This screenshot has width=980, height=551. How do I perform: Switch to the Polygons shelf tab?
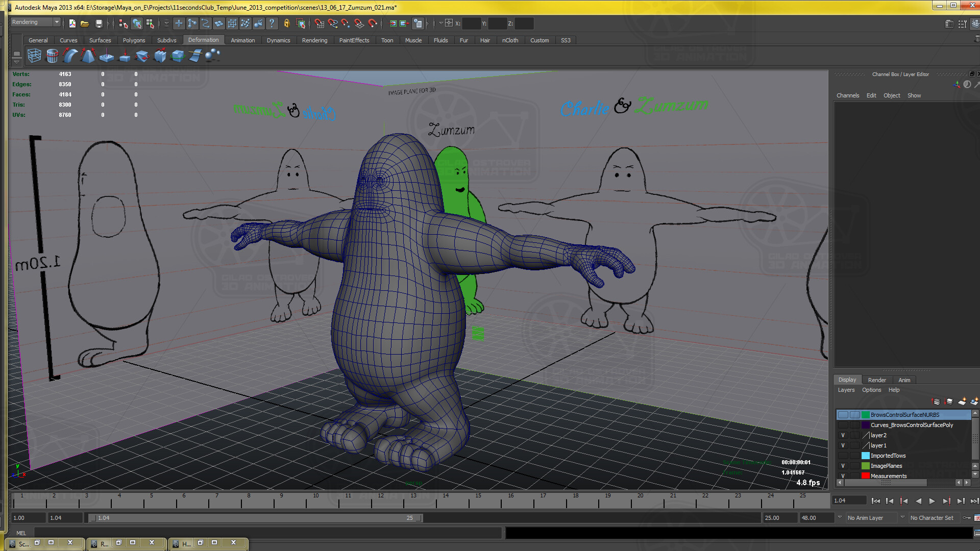[x=134, y=40]
